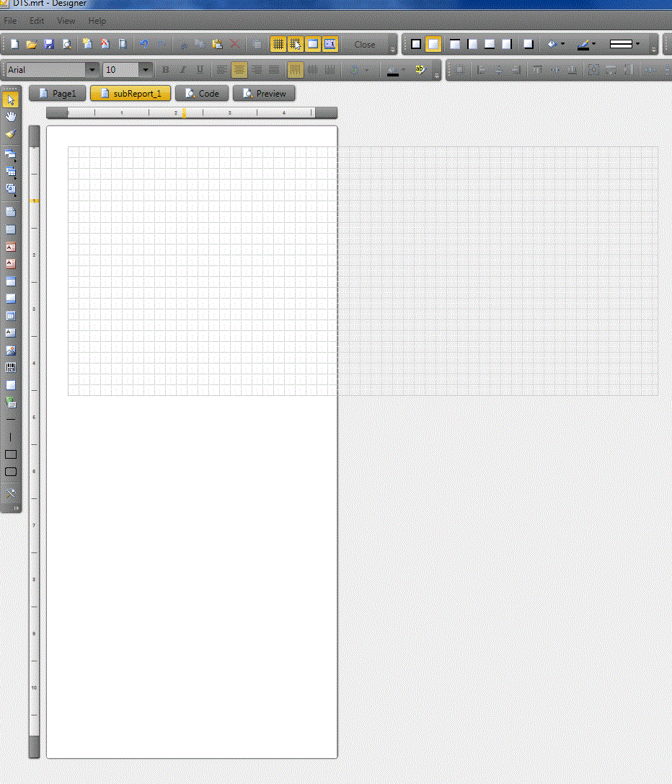Select the rounded rectangle primitive tool
This screenshot has width=672, height=784.
11,472
